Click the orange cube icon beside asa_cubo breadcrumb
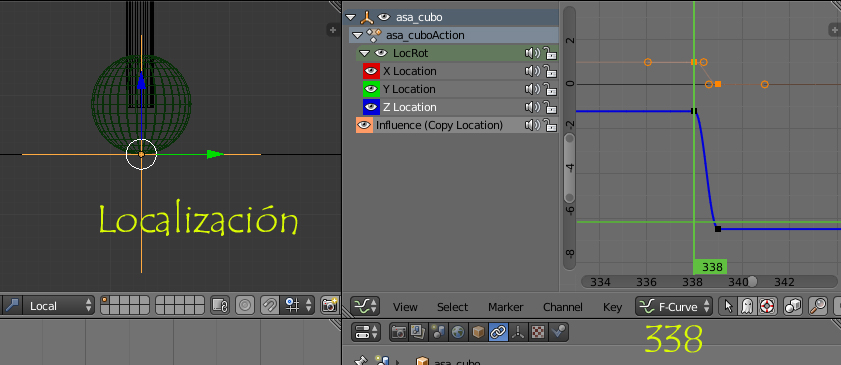This screenshot has height=365, width=841. [423, 361]
